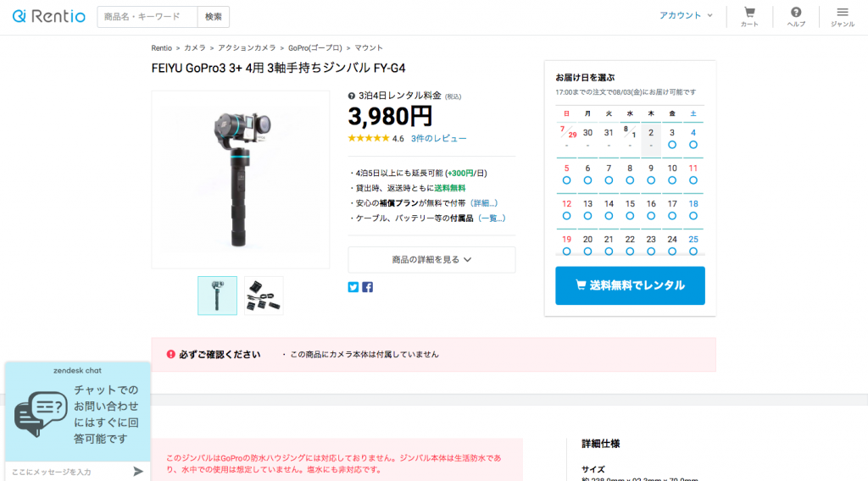Choose delivery date 25 circle

pos(693,252)
